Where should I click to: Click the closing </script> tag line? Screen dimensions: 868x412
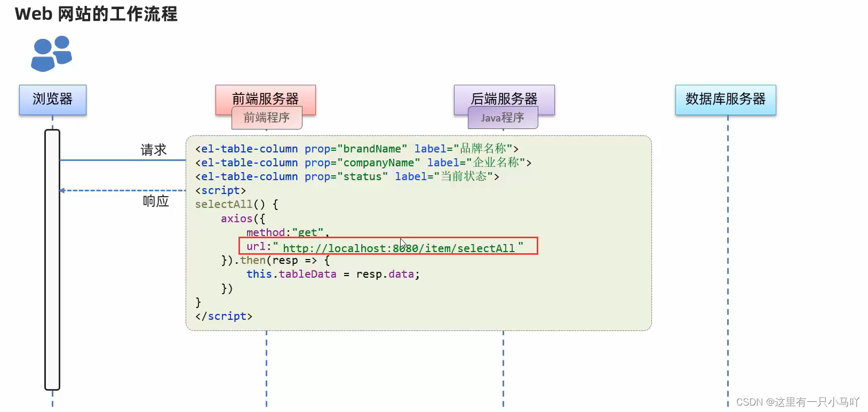(x=224, y=316)
